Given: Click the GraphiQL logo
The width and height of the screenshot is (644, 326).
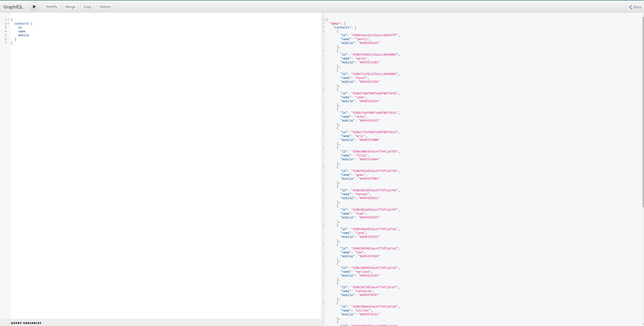Looking at the screenshot, I should [13, 7].
